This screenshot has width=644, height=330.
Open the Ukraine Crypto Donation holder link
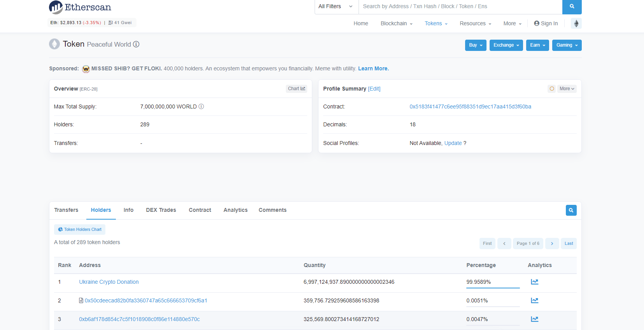point(109,282)
